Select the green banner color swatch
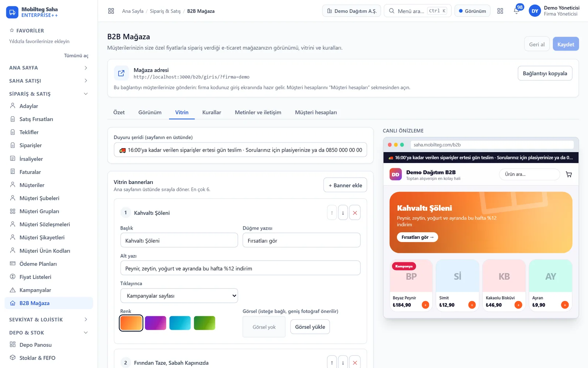588x368 pixels. [204, 323]
